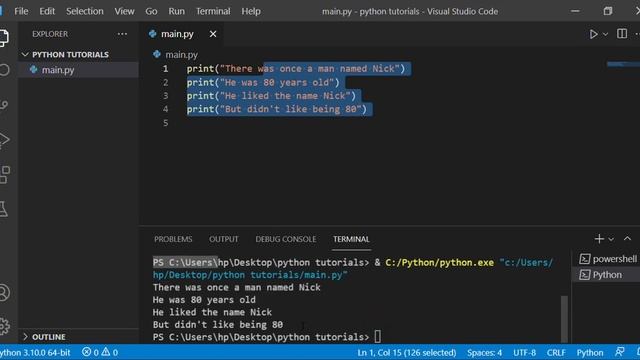Image resolution: width=640 pixels, height=360 pixels.
Task: Click main.py in the breadcrumb
Action: (x=181, y=54)
